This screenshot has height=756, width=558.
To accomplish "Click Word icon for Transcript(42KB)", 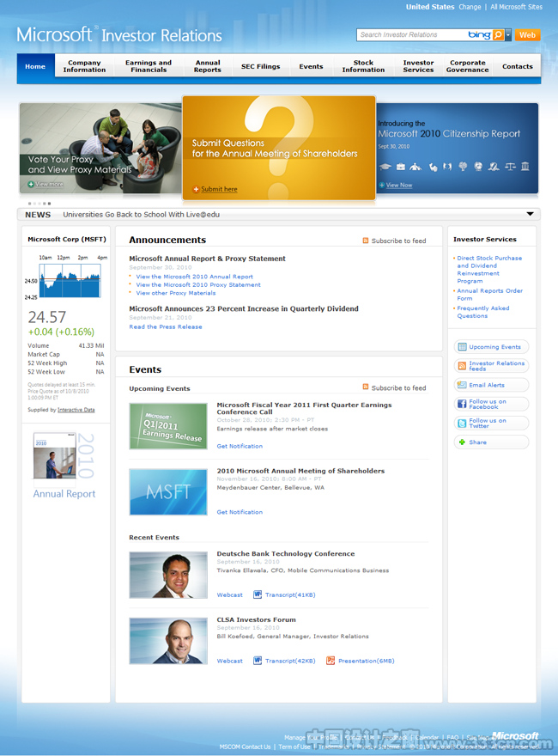I will (258, 661).
